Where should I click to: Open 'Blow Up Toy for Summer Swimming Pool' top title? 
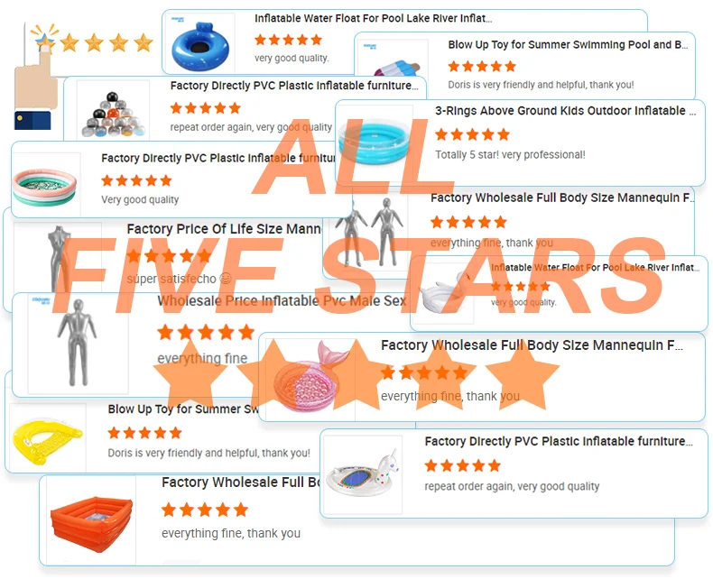tap(568, 44)
